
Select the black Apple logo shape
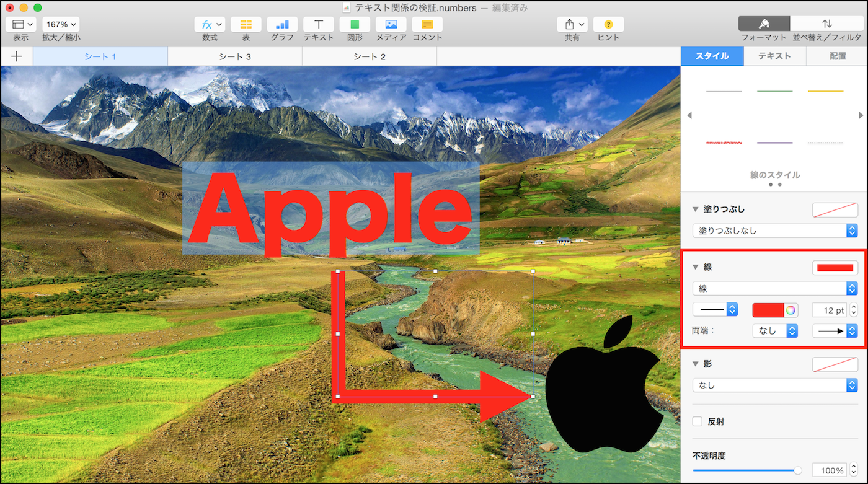point(603,384)
